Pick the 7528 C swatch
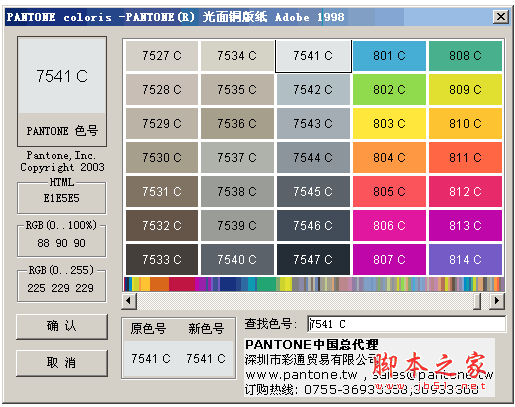Viewport: 515px width, 407px height. [x=162, y=90]
